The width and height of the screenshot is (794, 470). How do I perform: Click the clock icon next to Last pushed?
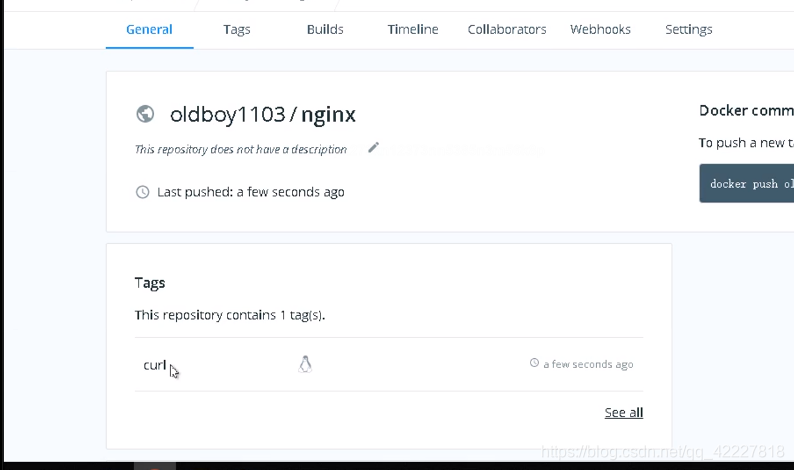pos(142,192)
